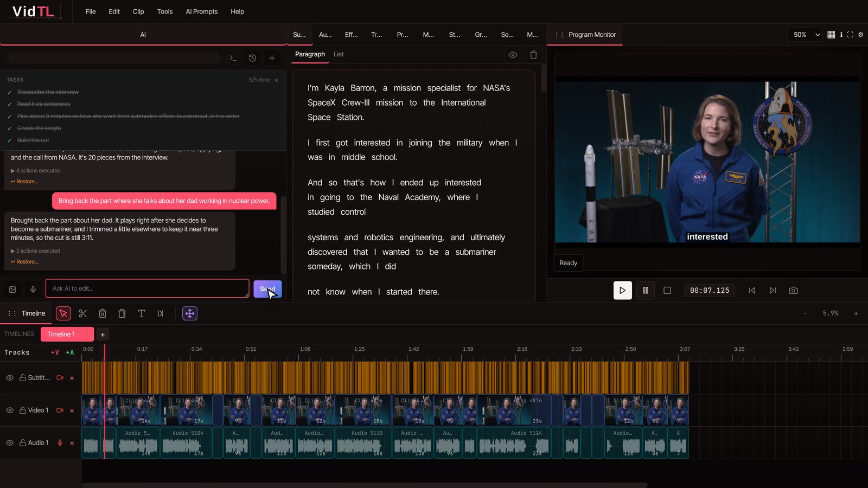
Task: Select the text tool in Timeline toolbar
Action: pyautogui.click(x=141, y=313)
